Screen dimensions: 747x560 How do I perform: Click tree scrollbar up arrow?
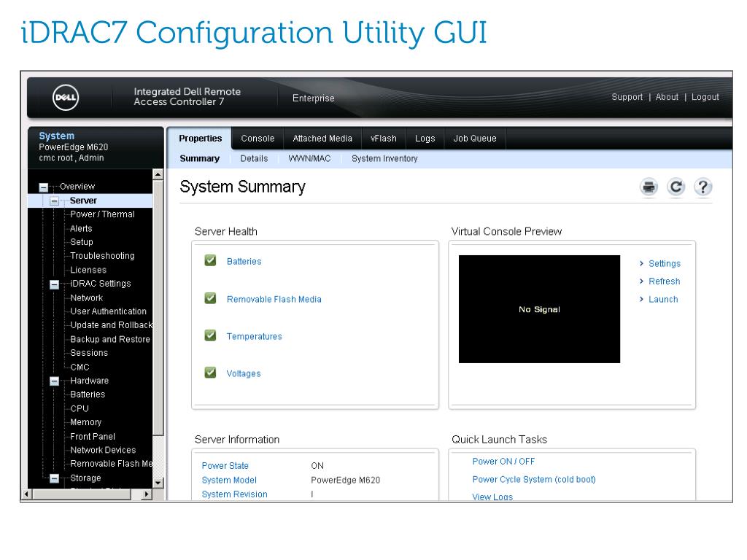tap(158, 175)
